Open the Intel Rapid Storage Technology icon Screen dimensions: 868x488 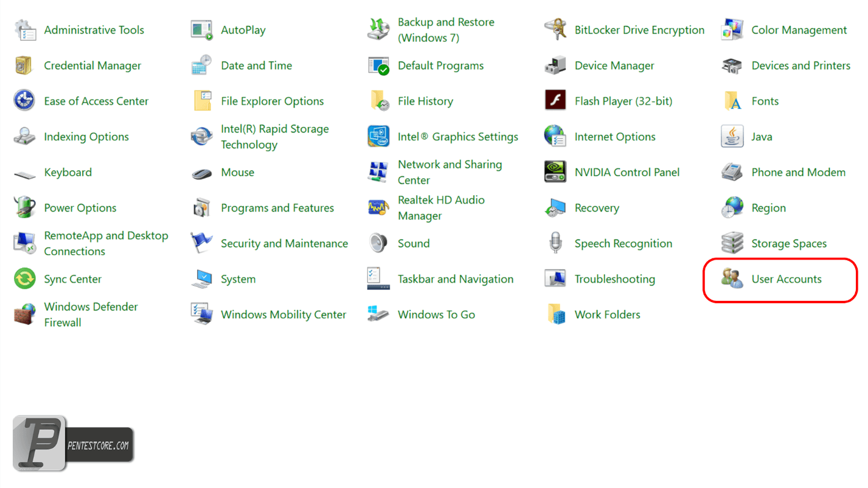tap(201, 137)
